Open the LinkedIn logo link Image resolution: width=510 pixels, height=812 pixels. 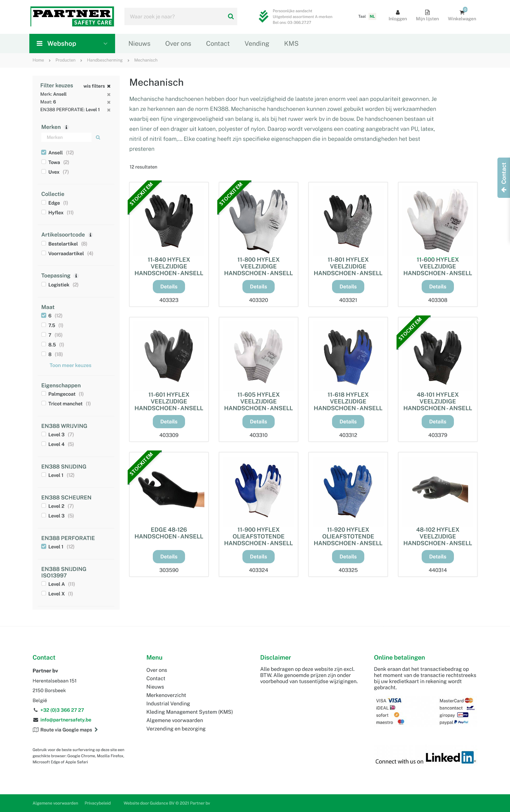(x=450, y=758)
